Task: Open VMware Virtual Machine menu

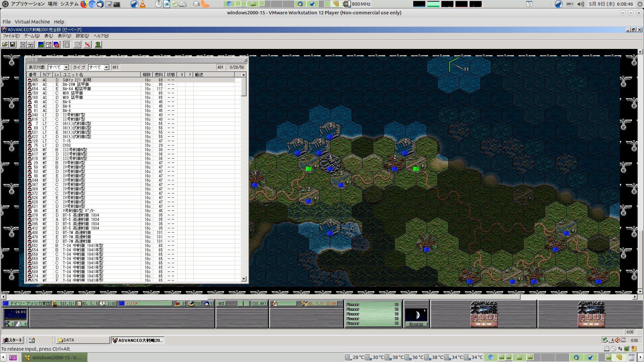Action: tap(32, 22)
